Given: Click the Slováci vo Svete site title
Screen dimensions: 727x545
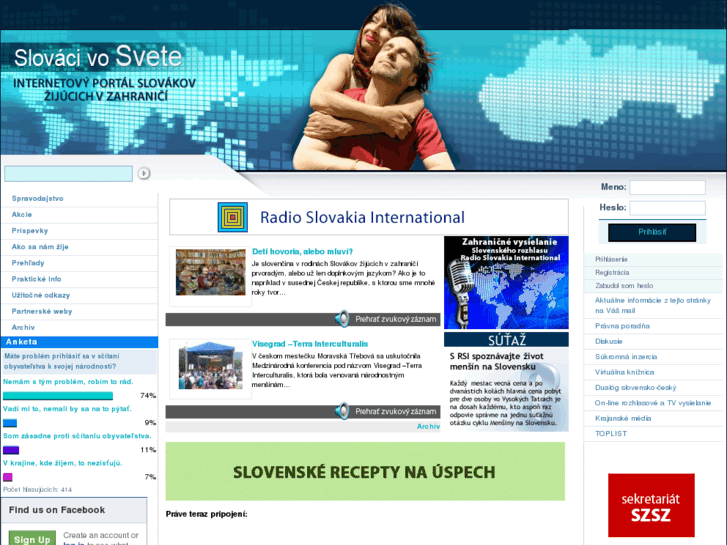Looking at the screenshot, I should [98, 57].
